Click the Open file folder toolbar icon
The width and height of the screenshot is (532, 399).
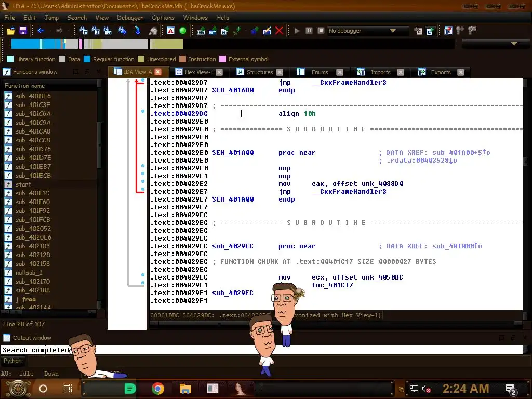10,31
